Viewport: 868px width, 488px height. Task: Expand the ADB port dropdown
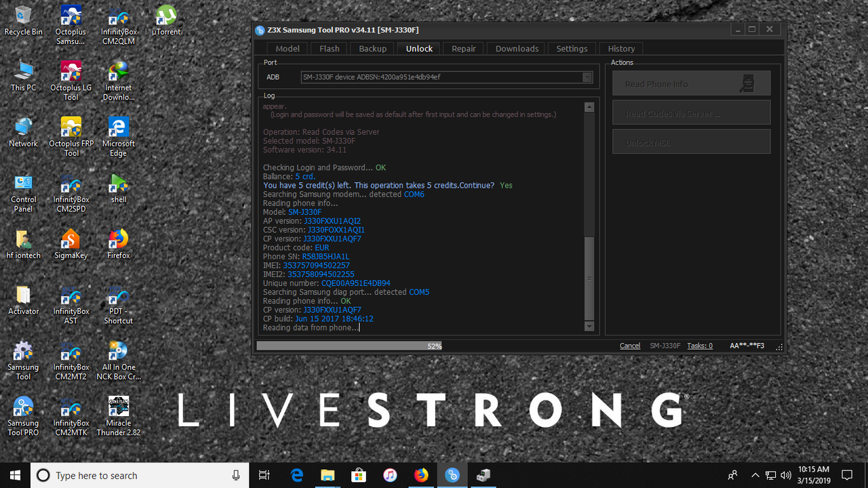(587, 77)
